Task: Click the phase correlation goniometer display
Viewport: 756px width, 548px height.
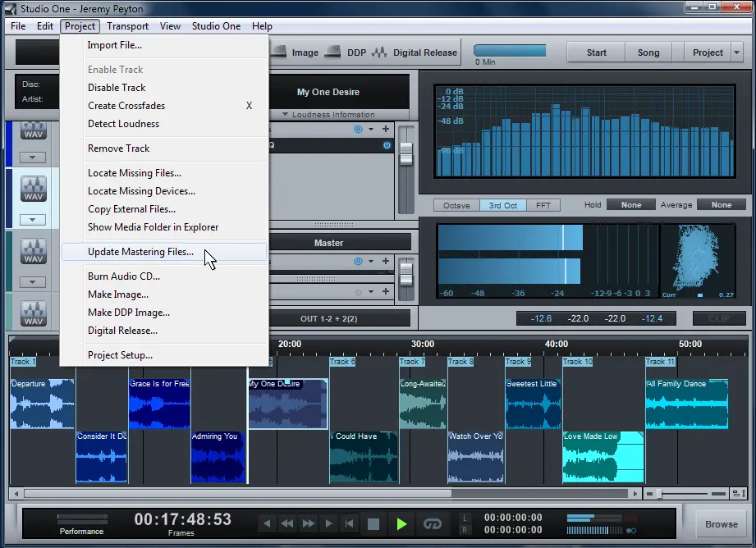Action: (697, 261)
